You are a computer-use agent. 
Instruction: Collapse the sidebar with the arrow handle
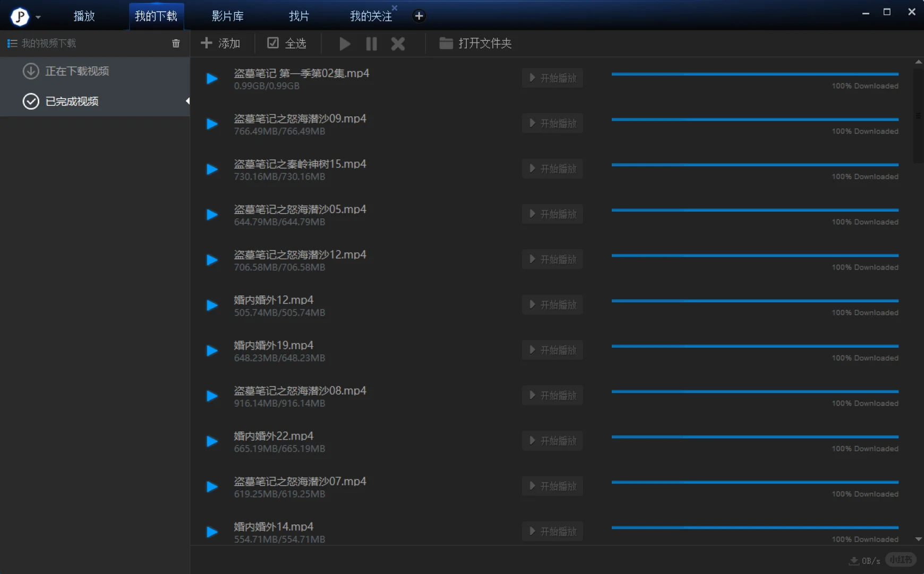tap(187, 101)
